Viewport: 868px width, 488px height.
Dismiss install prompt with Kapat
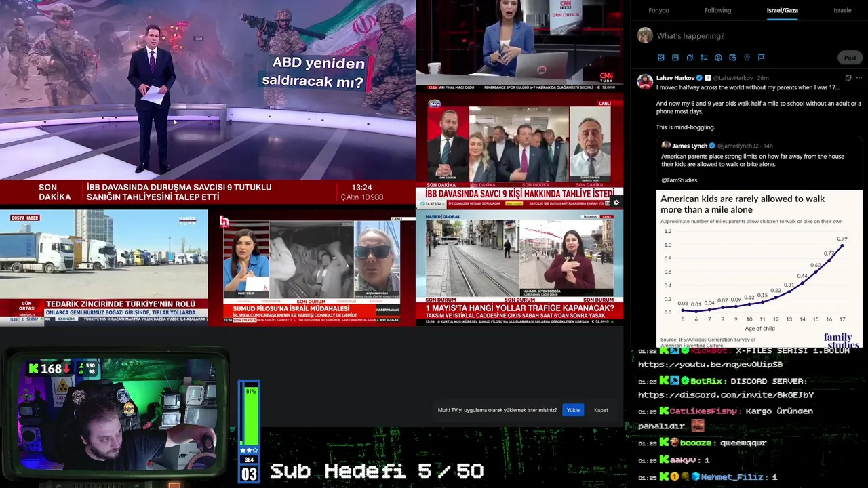point(601,410)
